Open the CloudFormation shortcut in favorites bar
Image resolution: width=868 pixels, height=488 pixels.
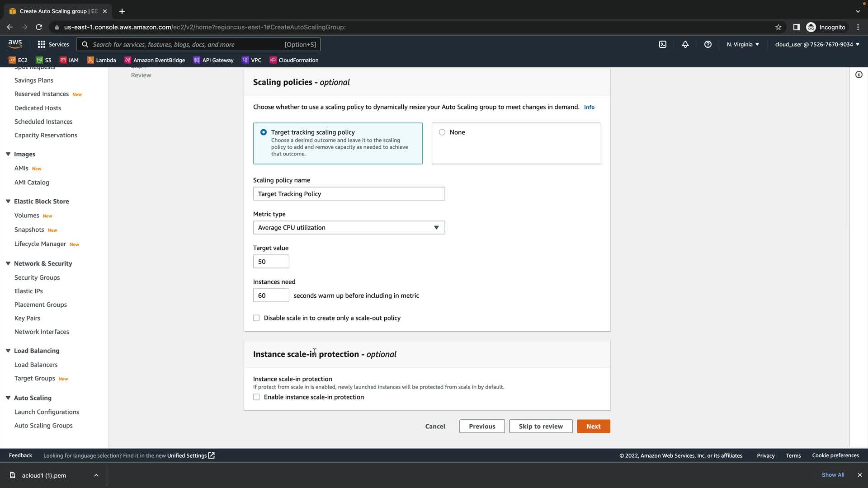[x=294, y=60]
